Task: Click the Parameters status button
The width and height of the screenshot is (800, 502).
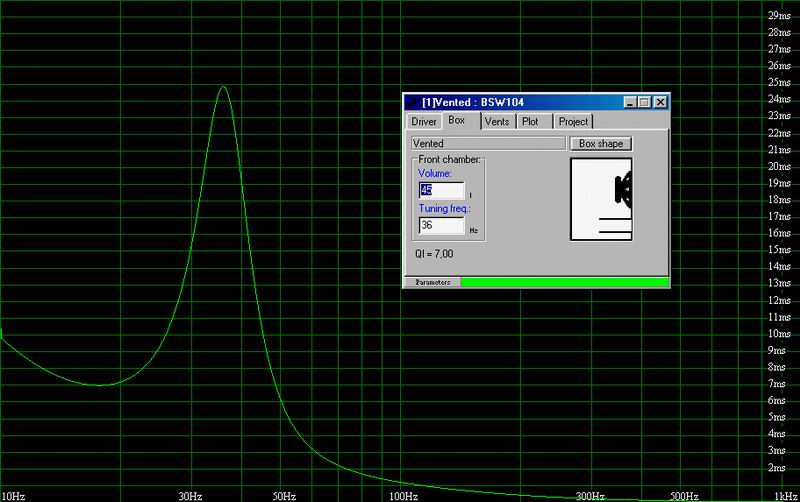Action: point(432,283)
